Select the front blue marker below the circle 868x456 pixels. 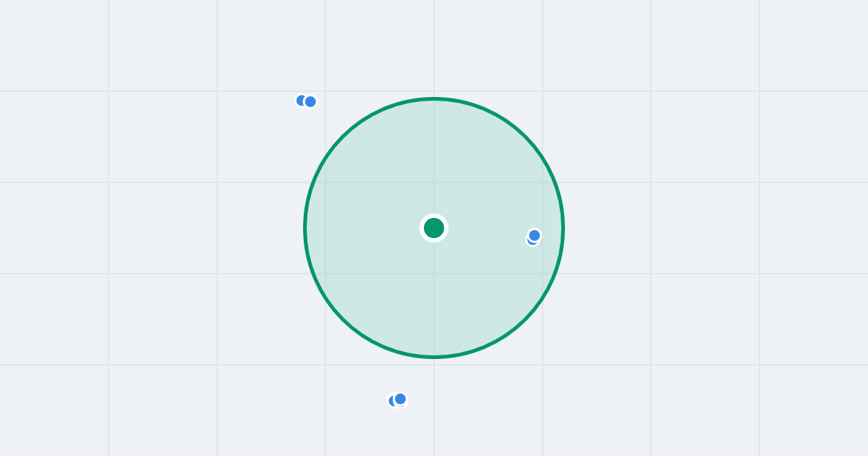(400, 399)
